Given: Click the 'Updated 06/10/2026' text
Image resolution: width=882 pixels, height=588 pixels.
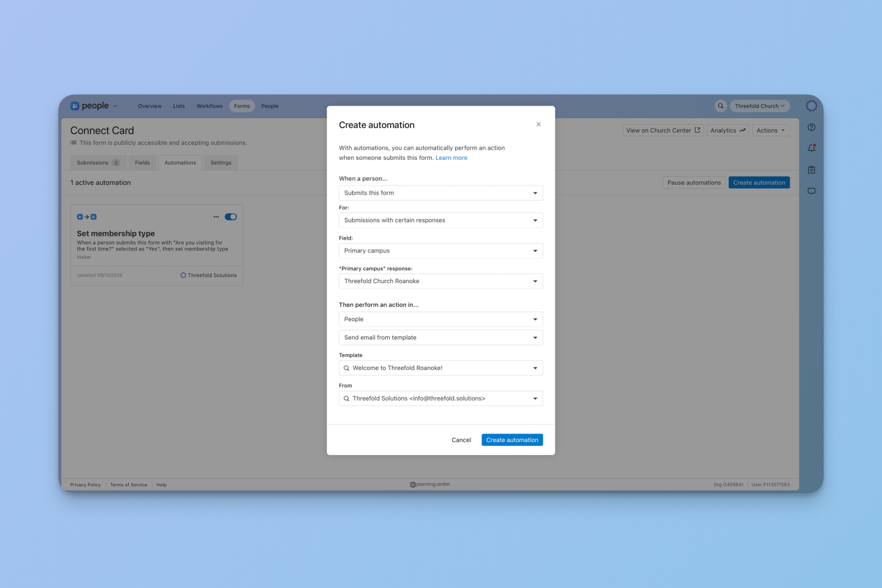Looking at the screenshot, I should pos(100,275).
